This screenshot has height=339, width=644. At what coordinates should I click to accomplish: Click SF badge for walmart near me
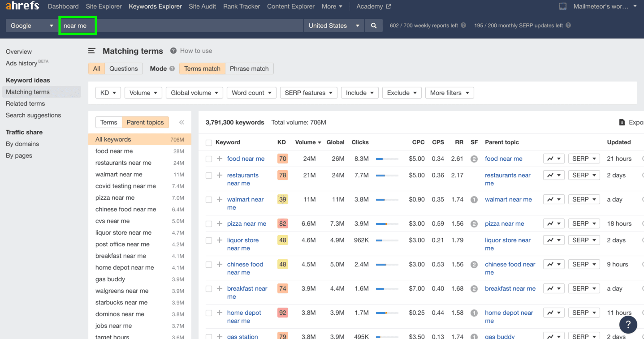point(474,200)
